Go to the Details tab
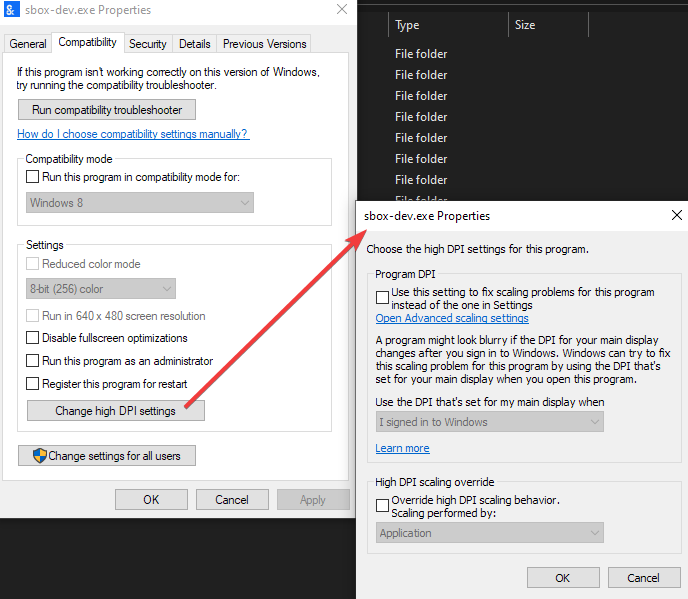Image resolution: width=688 pixels, height=599 pixels. tap(194, 44)
